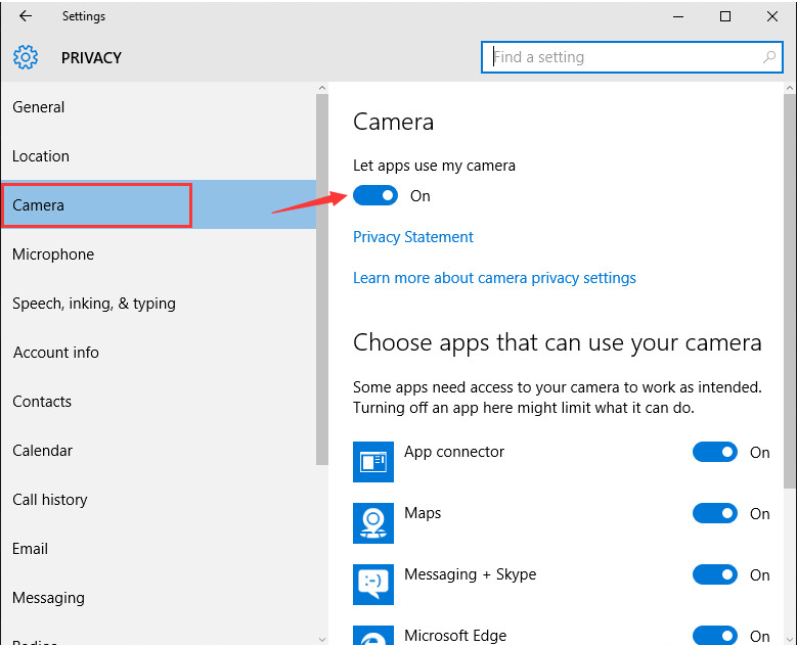Viewport: 797px width, 645px height.
Task: Click sidebar scrollbar down arrow
Action: 322,639
